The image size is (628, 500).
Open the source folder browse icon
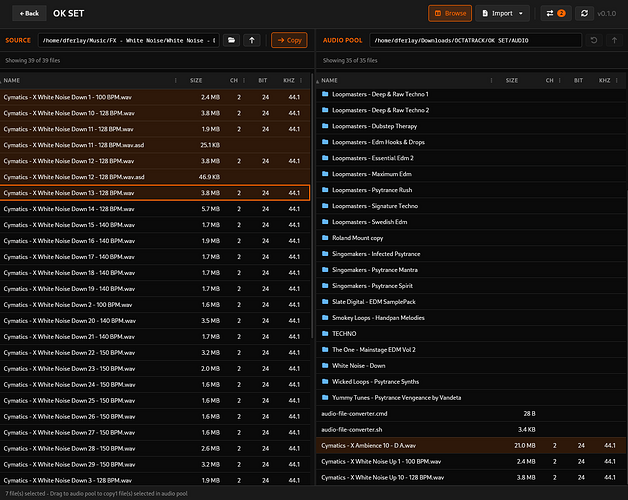(231, 40)
